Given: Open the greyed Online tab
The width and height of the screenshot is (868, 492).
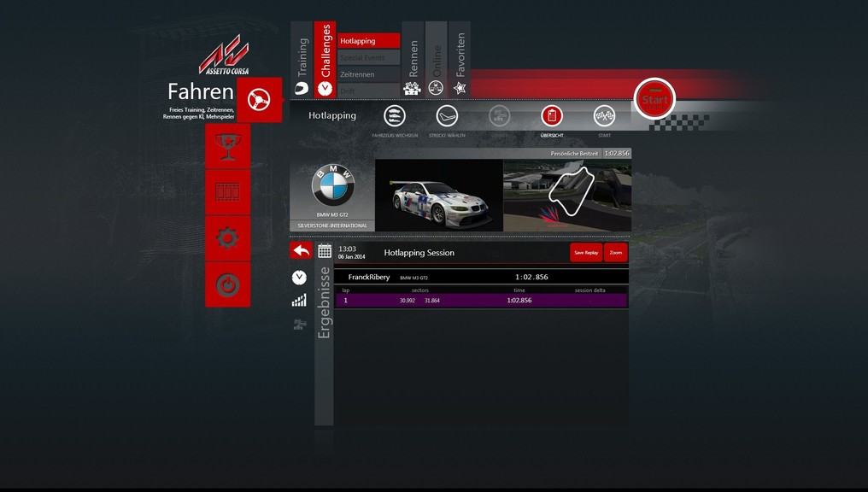Looking at the screenshot, I should click(x=437, y=60).
